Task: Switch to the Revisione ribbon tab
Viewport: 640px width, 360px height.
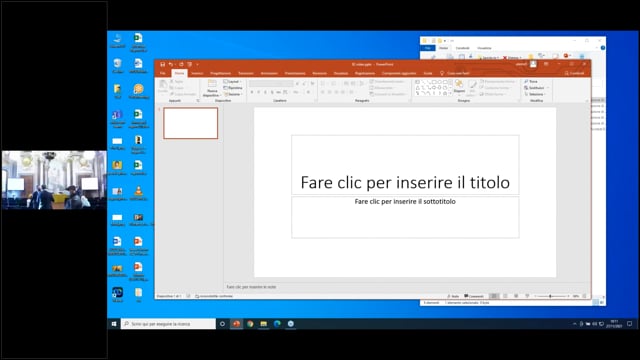Action: click(x=320, y=73)
